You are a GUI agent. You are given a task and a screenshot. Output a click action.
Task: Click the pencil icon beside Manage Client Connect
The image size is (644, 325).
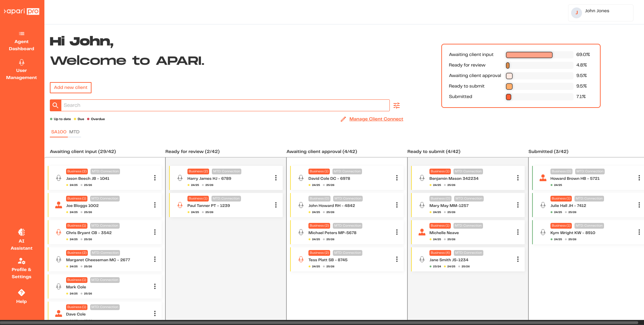tap(343, 119)
